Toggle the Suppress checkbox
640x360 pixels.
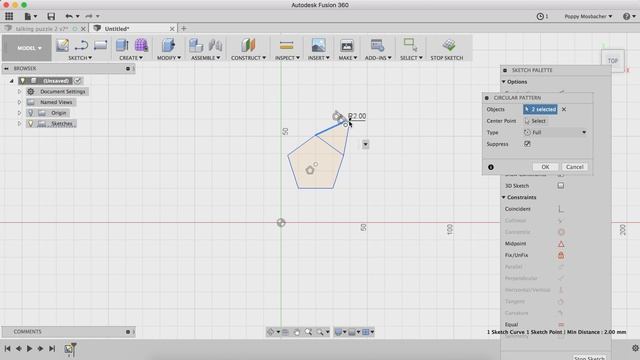527,144
